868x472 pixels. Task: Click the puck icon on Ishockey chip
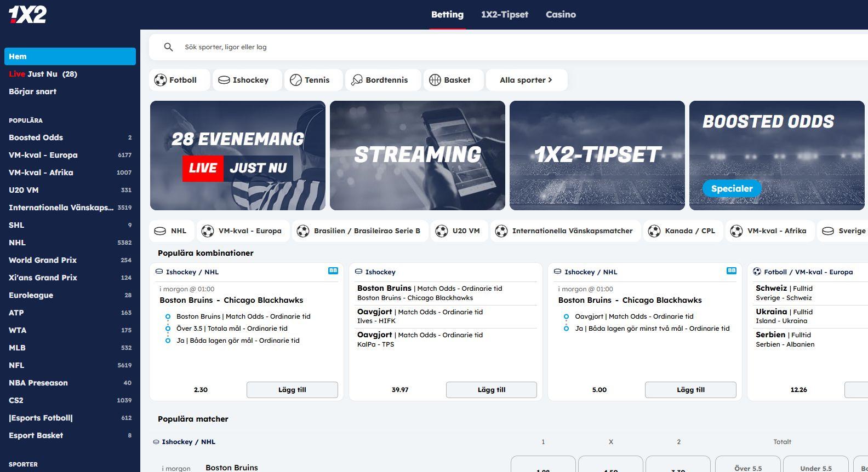coord(224,80)
